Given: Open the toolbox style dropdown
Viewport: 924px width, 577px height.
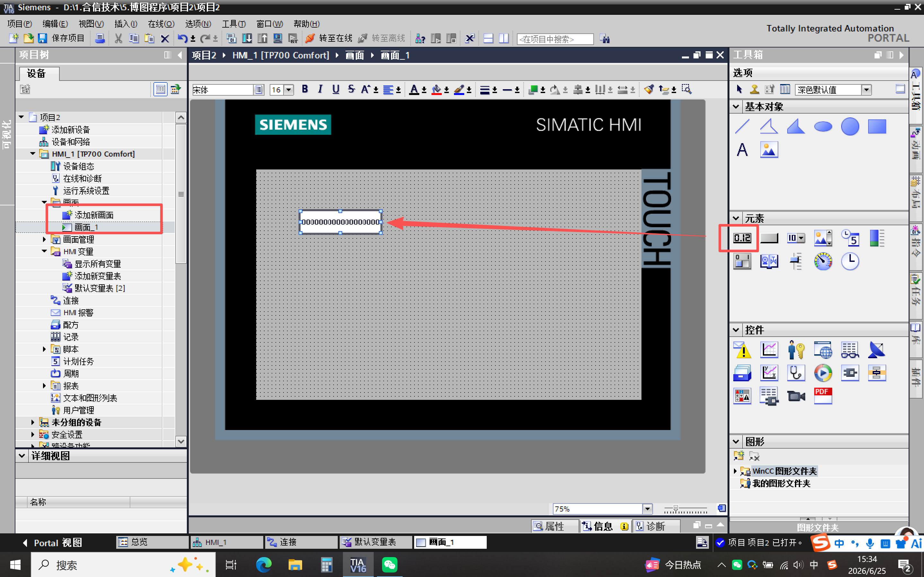Looking at the screenshot, I should point(866,90).
